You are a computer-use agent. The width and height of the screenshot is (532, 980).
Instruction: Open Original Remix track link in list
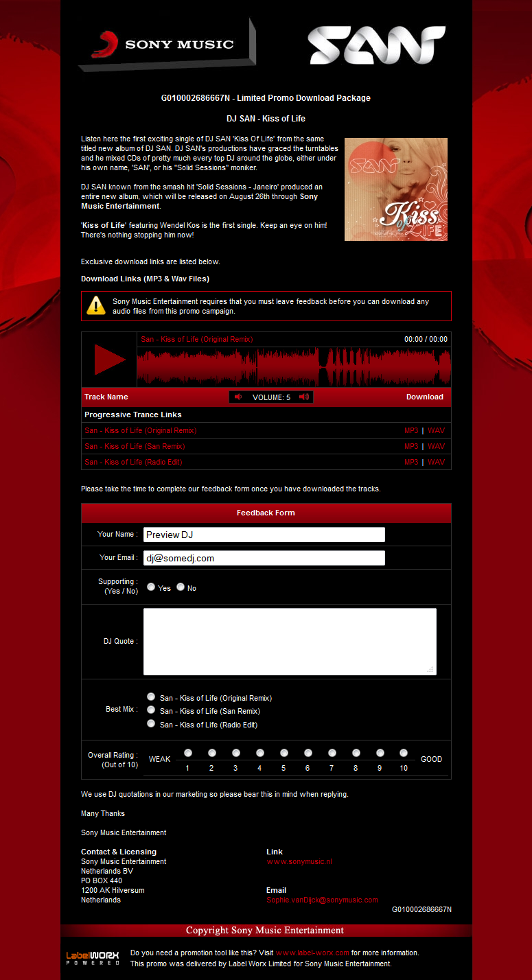pyautogui.click(x=141, y=431)
